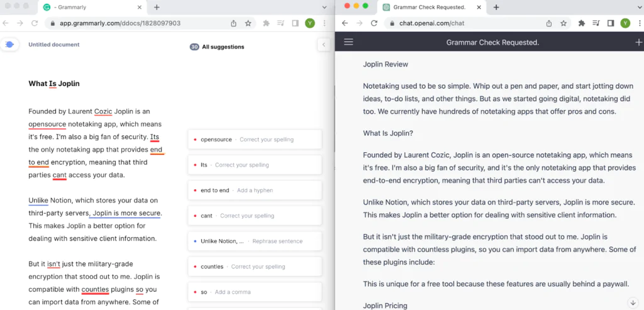This screenshot has width=644, height=310.
Task: Click the 30 suggestions count badge
Action: (194, 47)
